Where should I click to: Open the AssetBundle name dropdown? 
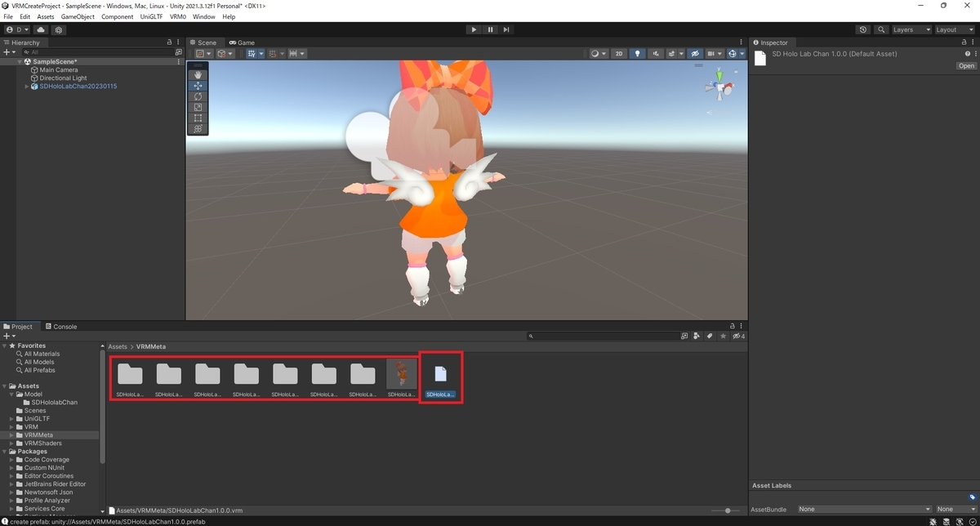point(864,509)
